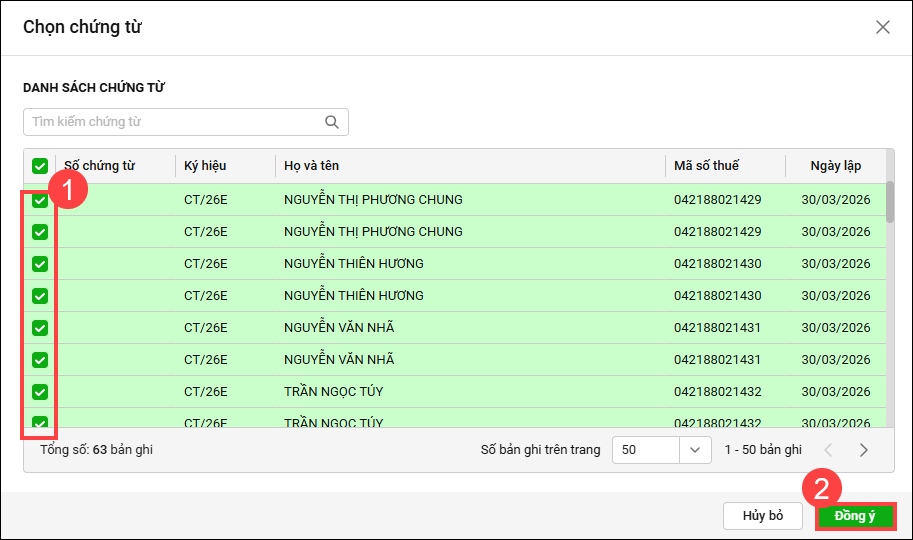Screen dimensions: 913x540
Task: Uncheck first TRẦN NGỌC TÚY row checkbox
Action: click(40, 392)
